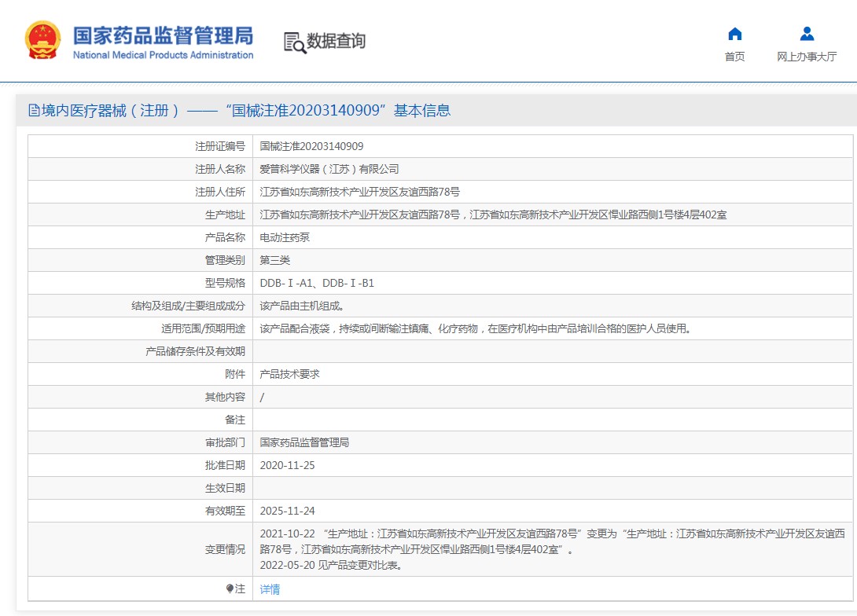Click the home house icon

click(x=734, y=34)
